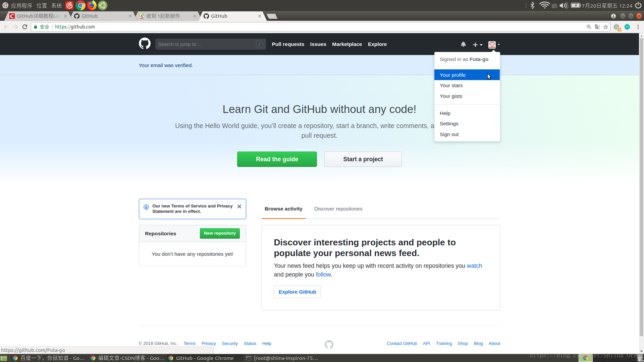Open Explore in header navigation
Image resolution: width=644 pixels, height=362 pixels.
tap(377, 44)
